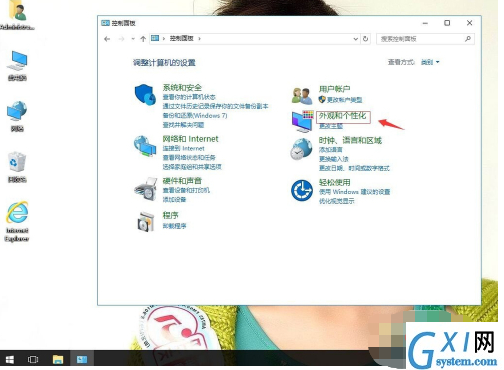504x370 pixels.
Task: Open 系统和安全 shield icon
Action: tap(145, 95)
